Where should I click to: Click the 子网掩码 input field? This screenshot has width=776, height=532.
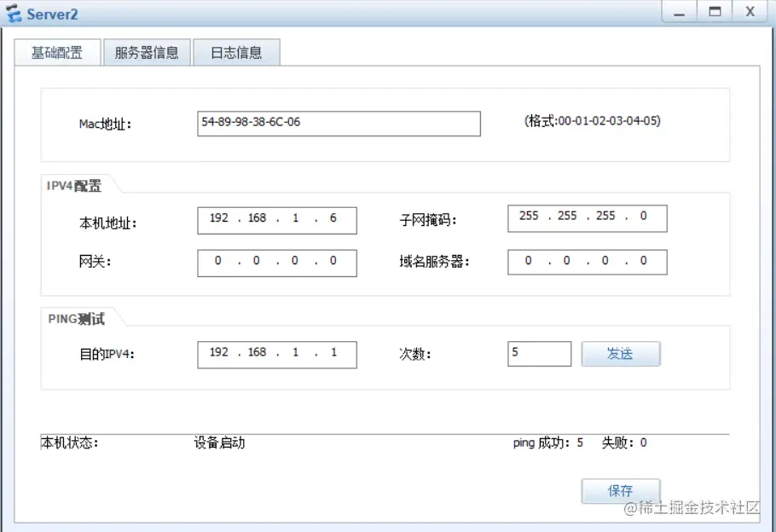click(588, 218)
